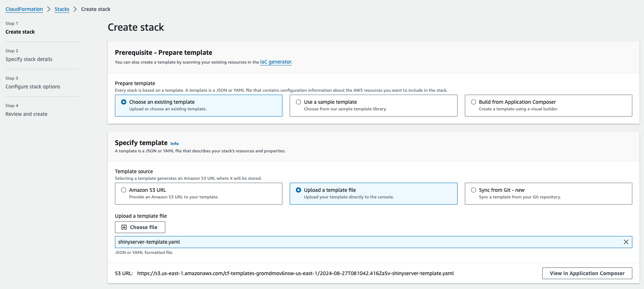Image resolution: width=644 pixels, height=289 pixels.
Task: Open Info link next to Specify template
Action: tap(174, 144)
